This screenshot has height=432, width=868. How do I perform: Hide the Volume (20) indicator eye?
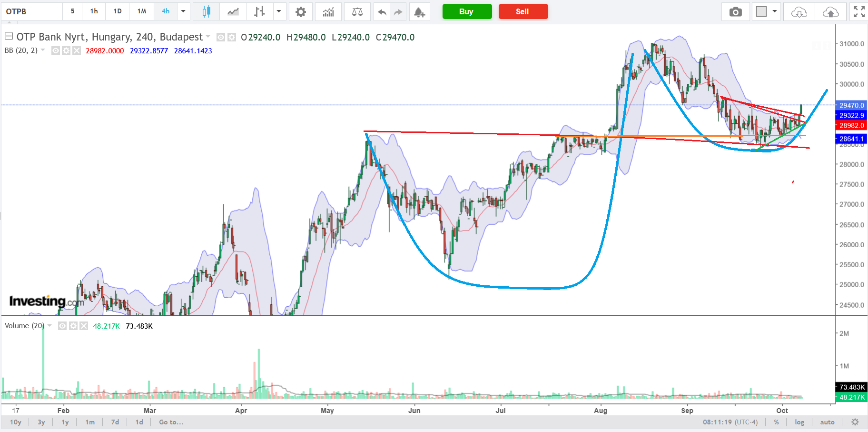click(x=62, y=326)
